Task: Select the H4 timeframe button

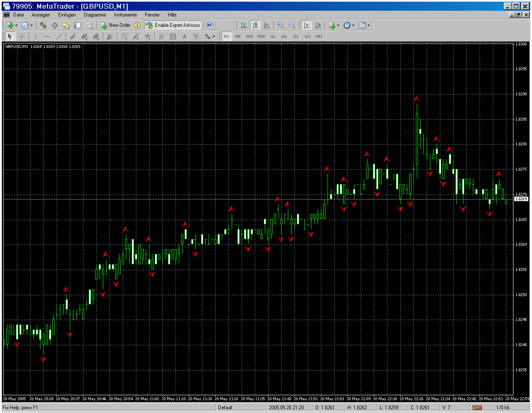Action: tap(284, 36)
